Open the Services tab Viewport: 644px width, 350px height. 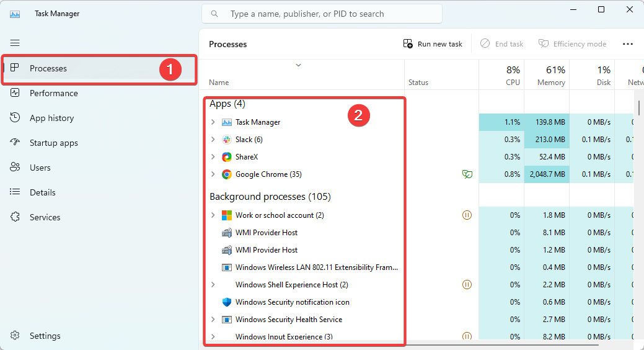coord(99,217)
